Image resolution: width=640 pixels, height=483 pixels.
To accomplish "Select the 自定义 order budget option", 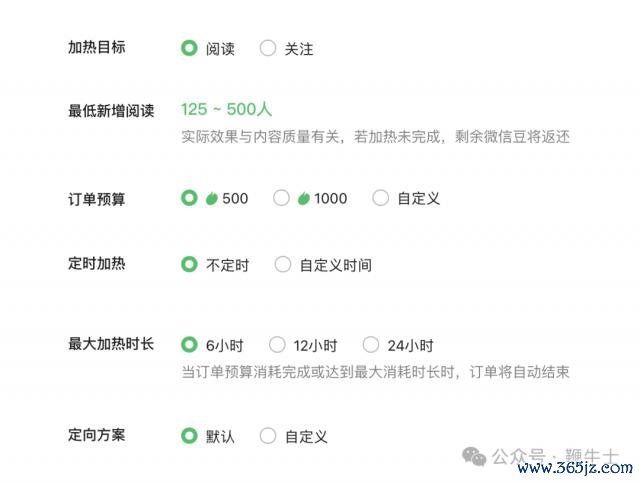I will click(x=380, y=198).
